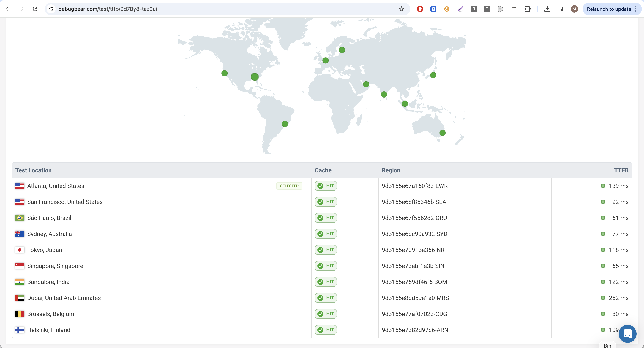Reload the page with refresh icon
This screenshot has width=644, height=348.
pyautogui.click(x=35, y=9)
